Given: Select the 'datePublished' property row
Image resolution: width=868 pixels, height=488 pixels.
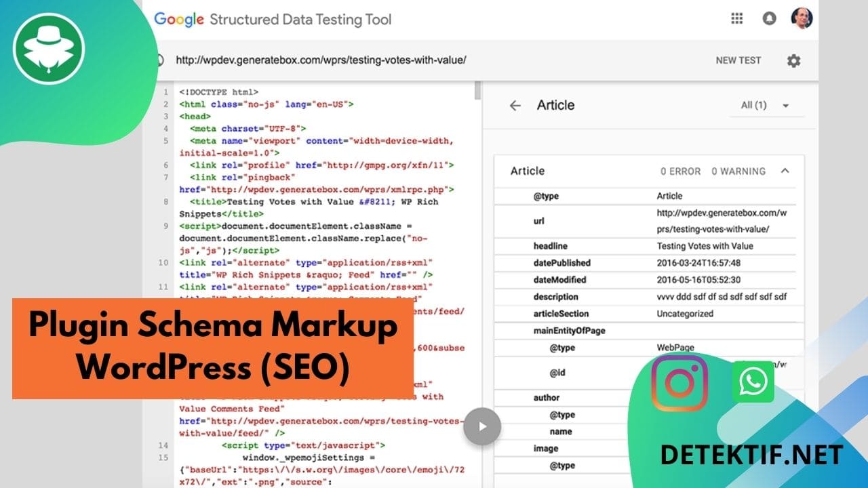Looking at the screenshot, I should point(644,263).
